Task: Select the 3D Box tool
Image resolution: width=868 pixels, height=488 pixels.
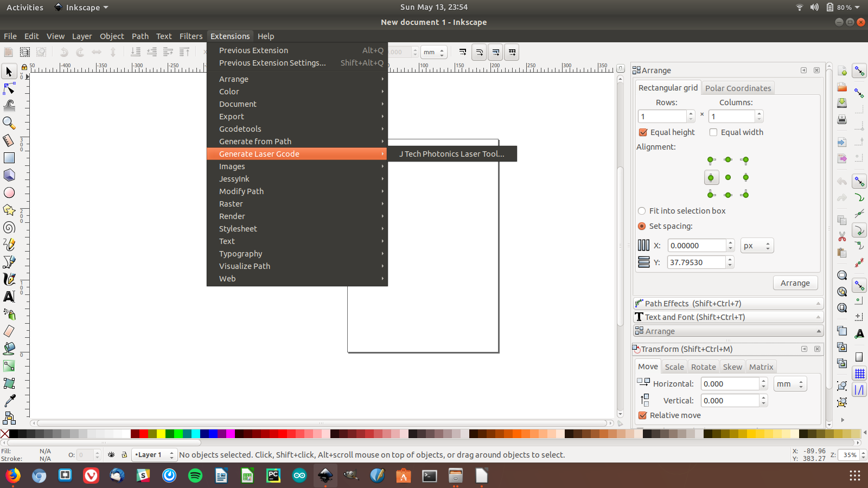Action: point(9,175)
